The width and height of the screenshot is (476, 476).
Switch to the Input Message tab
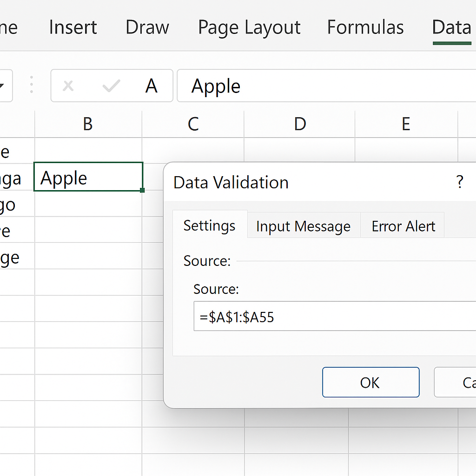[303, 226]
